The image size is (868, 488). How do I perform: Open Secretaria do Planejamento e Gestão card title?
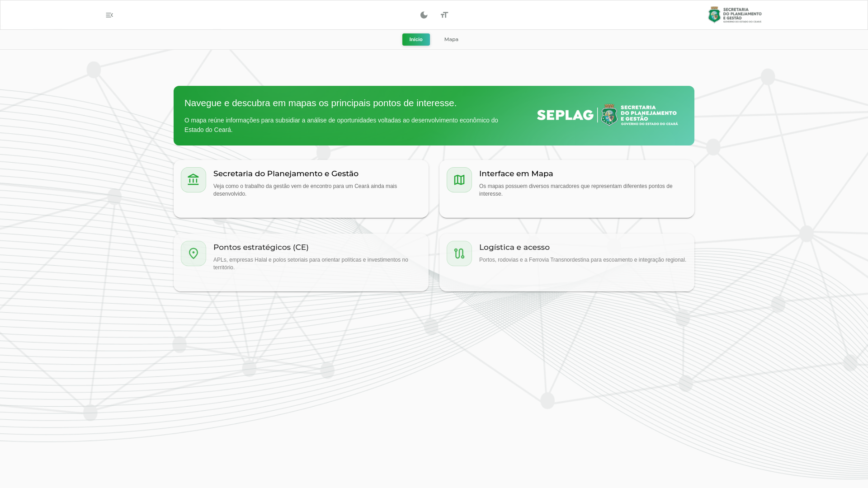(286, 174)
